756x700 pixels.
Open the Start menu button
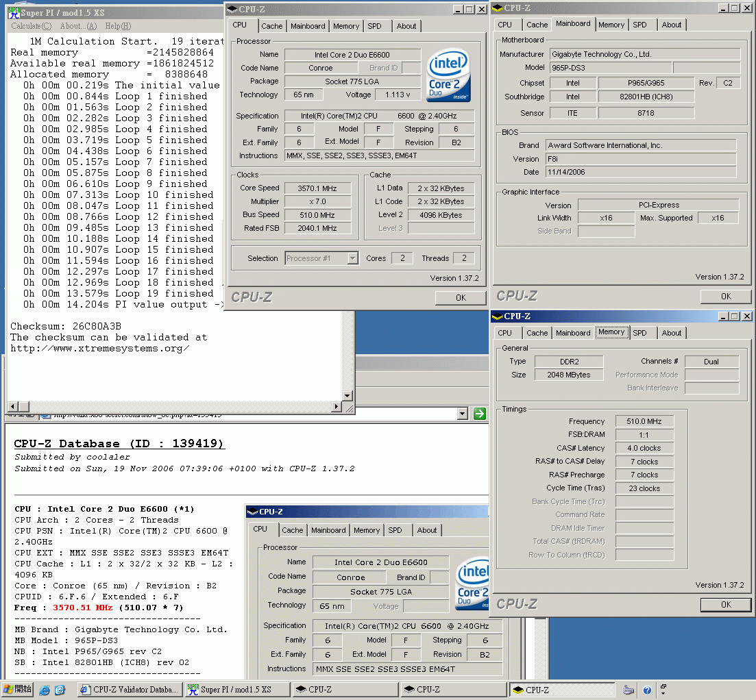tap(17, 690)
